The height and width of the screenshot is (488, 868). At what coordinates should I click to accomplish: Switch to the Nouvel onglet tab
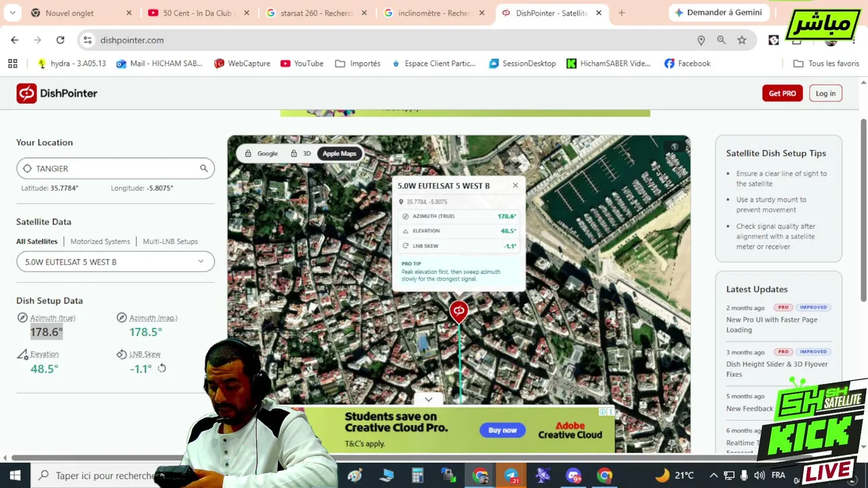click(81, 13)
